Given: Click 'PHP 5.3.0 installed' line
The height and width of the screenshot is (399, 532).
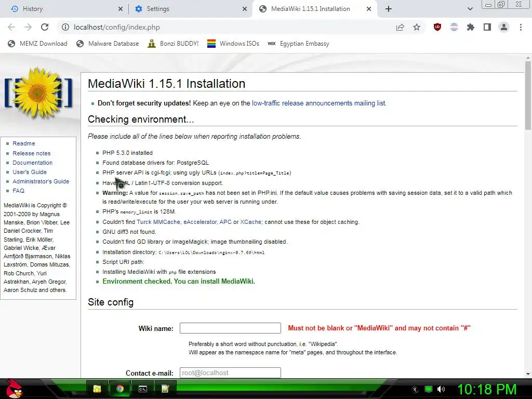Looking at the screenshot, I should click(x=128, y=153).
